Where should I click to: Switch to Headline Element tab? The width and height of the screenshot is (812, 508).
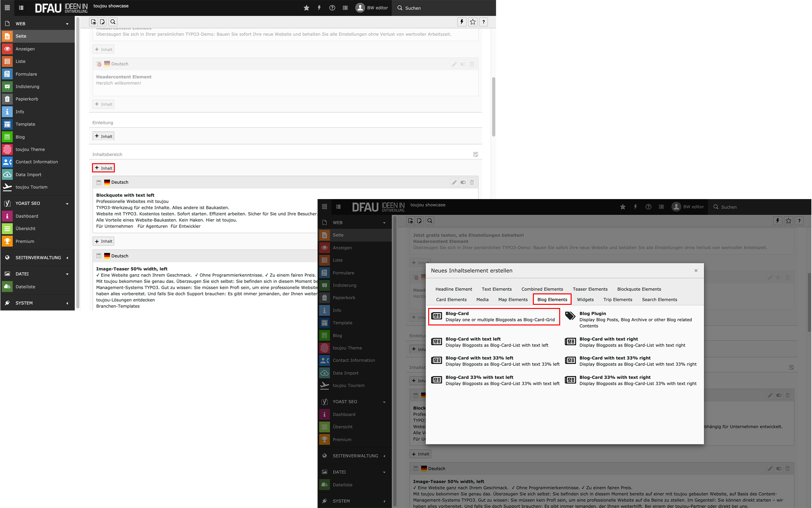(454, 289)
